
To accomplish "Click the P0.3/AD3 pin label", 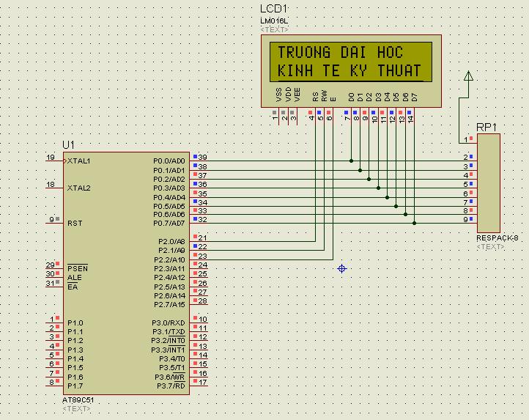I will point(169,188).
